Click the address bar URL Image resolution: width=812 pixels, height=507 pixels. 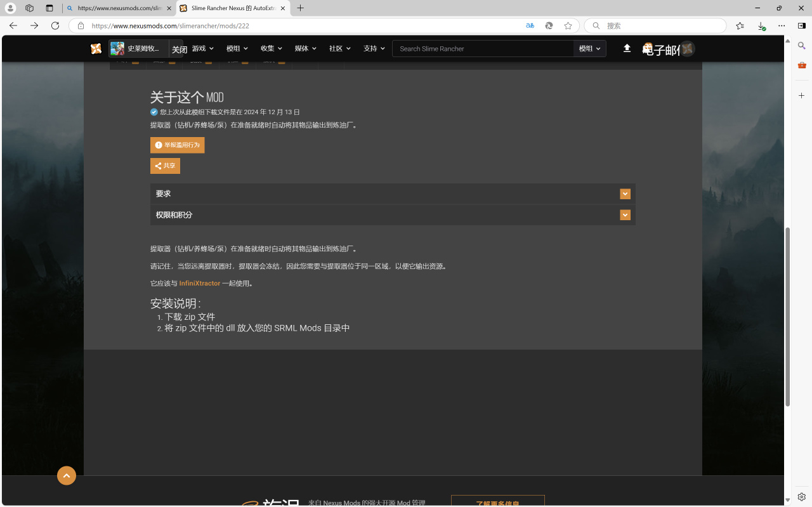(x=170, y=26)
